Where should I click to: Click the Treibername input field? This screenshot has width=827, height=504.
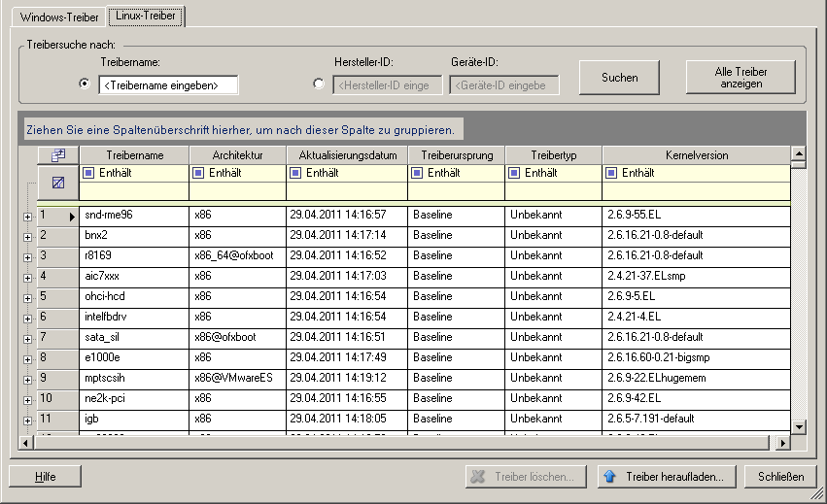[x=168, y=85]
